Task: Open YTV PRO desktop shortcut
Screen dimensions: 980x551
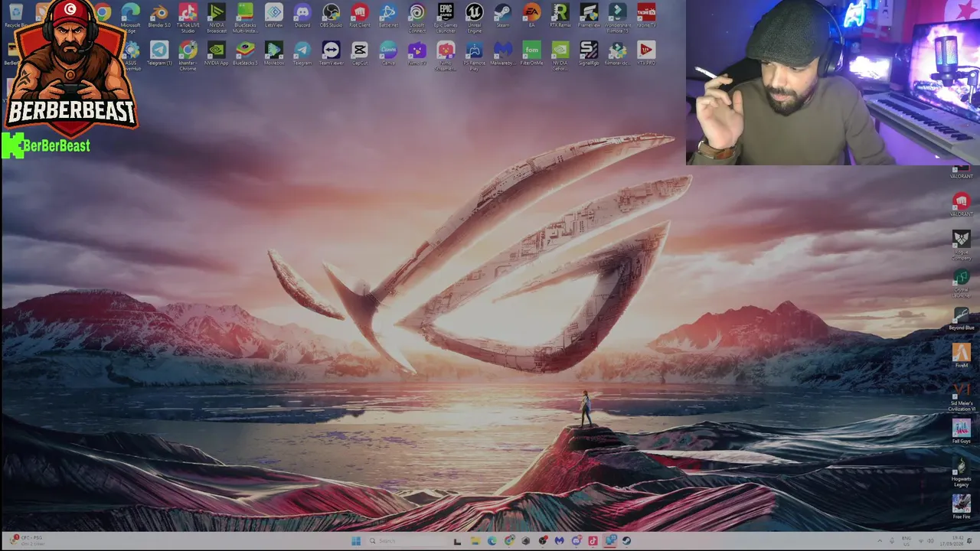Action: coord(646,54)
